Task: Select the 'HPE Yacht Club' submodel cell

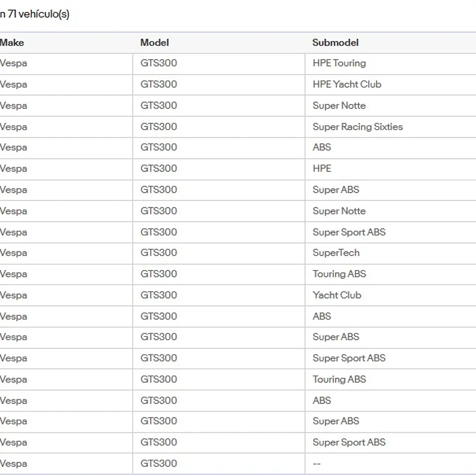Action: [x=347, y=84]
